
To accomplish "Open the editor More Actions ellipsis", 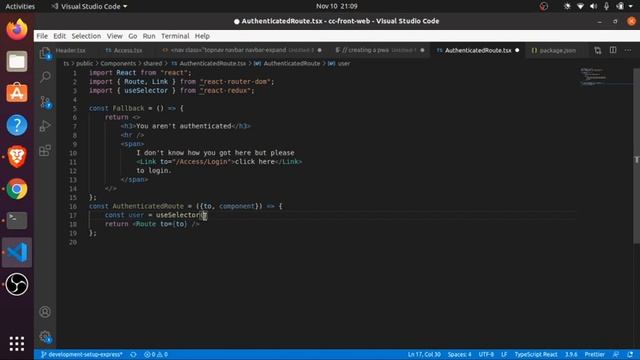I will click(x=628, y=50).
